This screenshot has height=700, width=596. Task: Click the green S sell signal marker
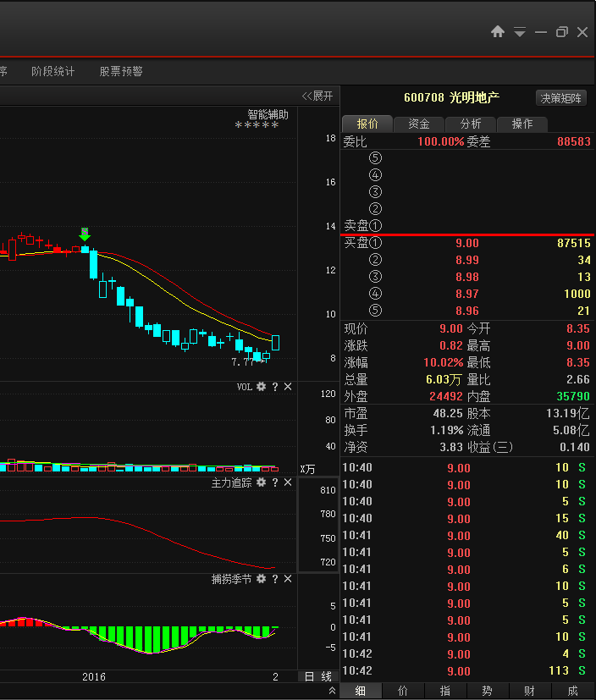pos(85,234)
